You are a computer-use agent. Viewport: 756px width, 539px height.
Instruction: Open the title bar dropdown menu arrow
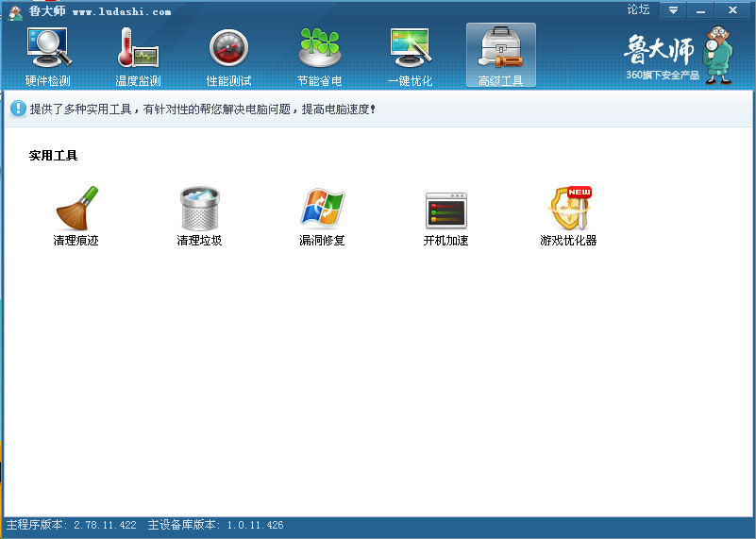click(x=673, y=10)
